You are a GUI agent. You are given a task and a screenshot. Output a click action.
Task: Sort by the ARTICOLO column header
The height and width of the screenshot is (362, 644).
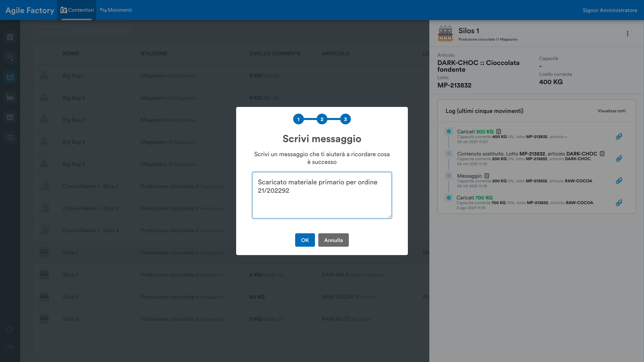336,54
